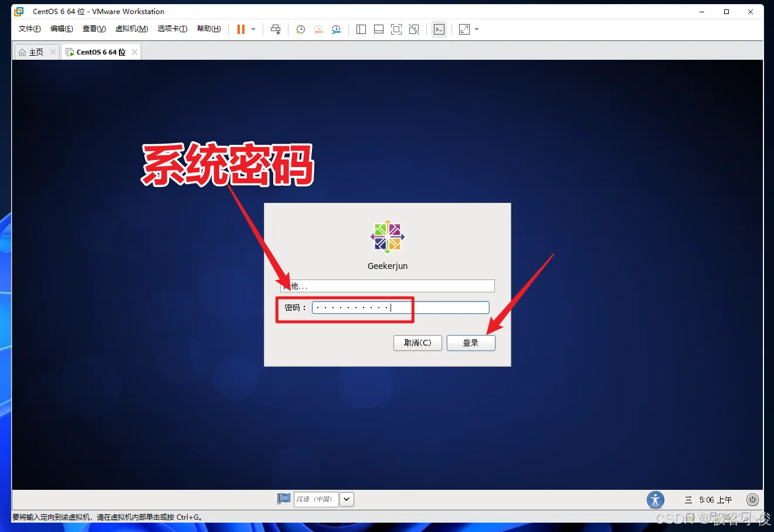
Task: Click the Geekerjun user name text
Action: tap(388, 266)
